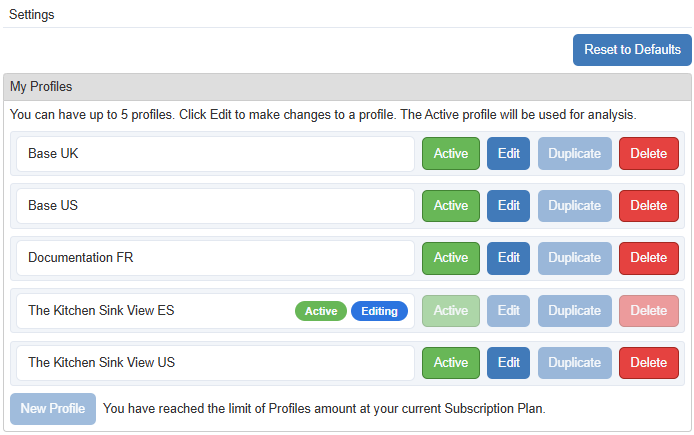Edit The Kitchen Sink View US profile
This screenshot has height=435, width=694.
[509, 363]
